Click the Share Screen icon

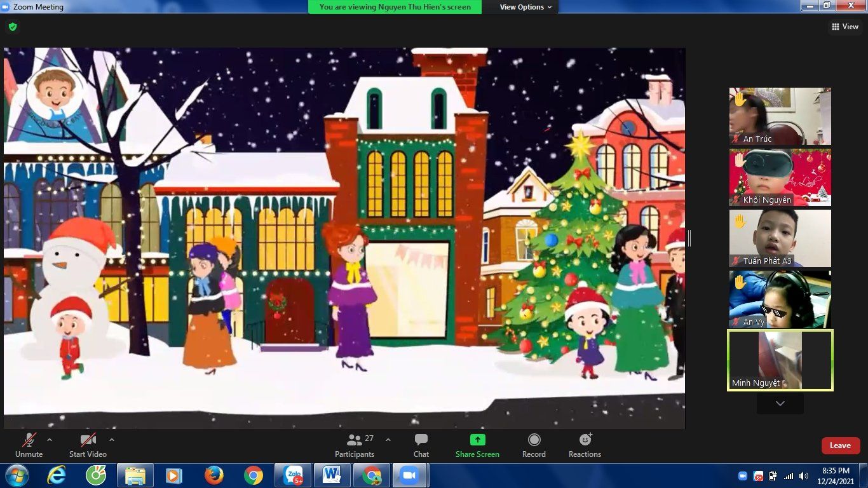click(477, 440)
